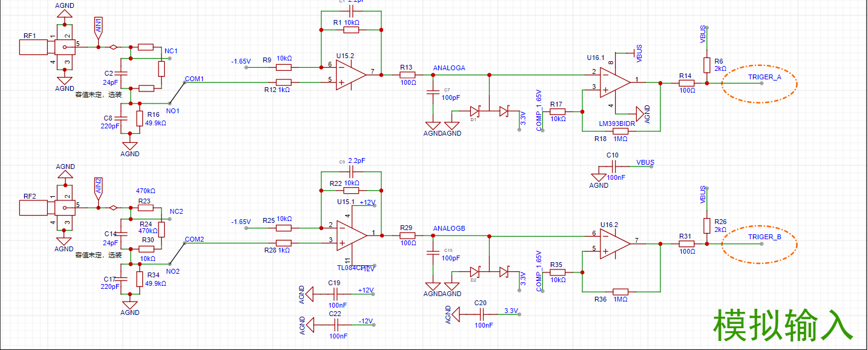The height and width of the screenshot is (350, 868).
Task: Click the TRIGER_A net label
Action: (764, 77)
